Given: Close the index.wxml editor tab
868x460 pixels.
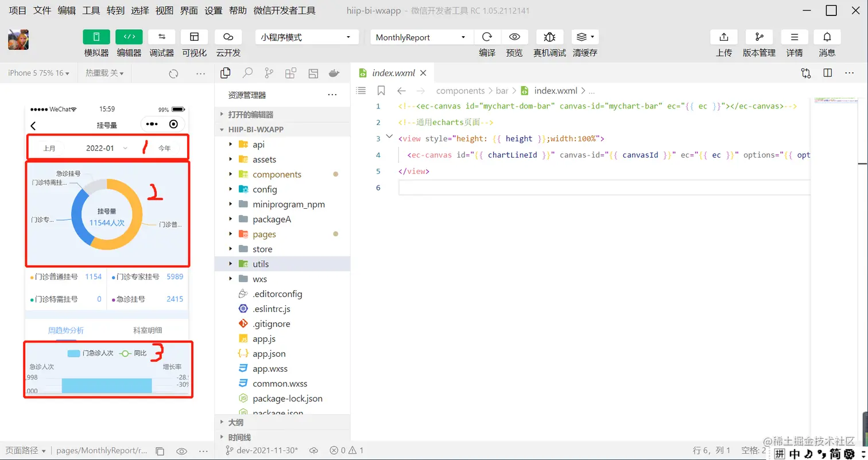Looking at the screenshot, I should 423,73.
